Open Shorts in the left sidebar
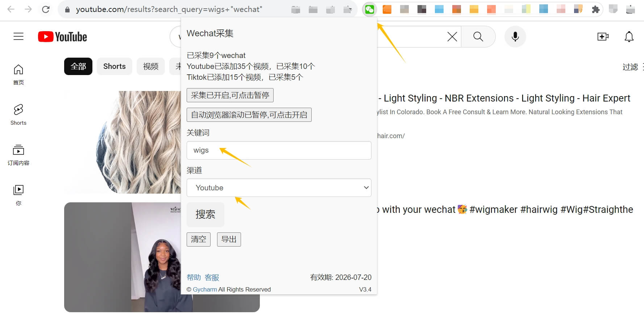644x318 pixels. [x=18, y=115]
